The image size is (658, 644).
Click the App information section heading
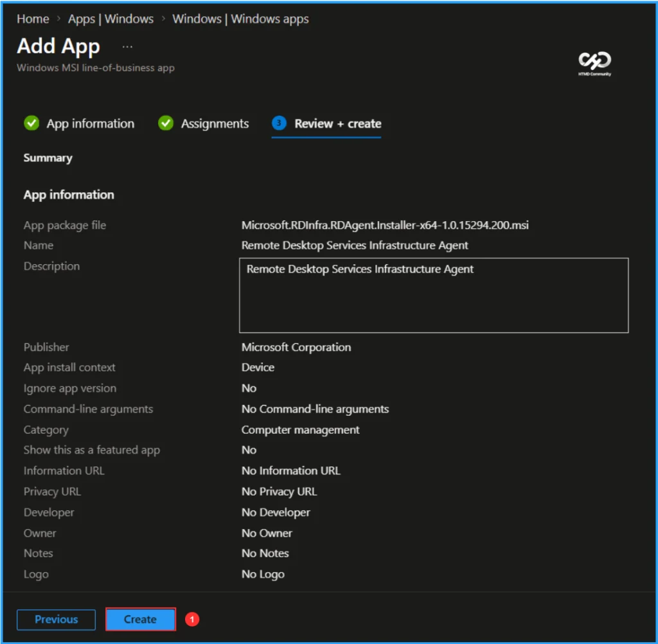(69, 195)
